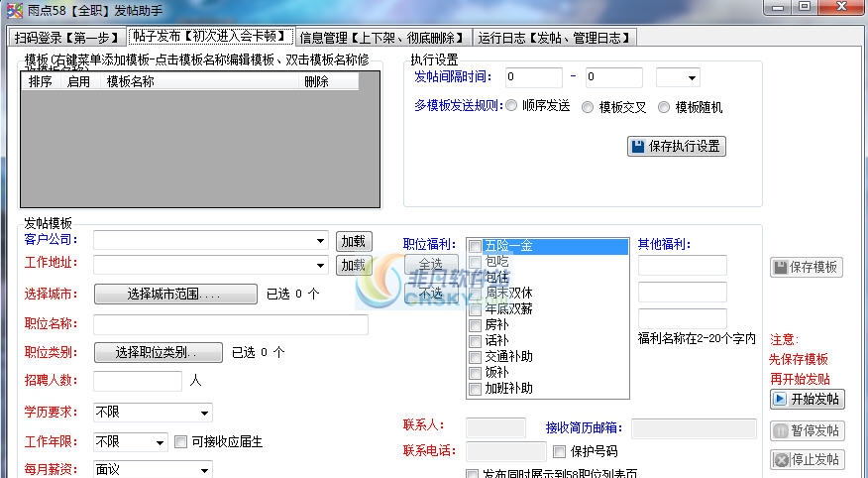868x478 pixels.
Task: Click 排序 column header in template list
Action: (41, 81)
